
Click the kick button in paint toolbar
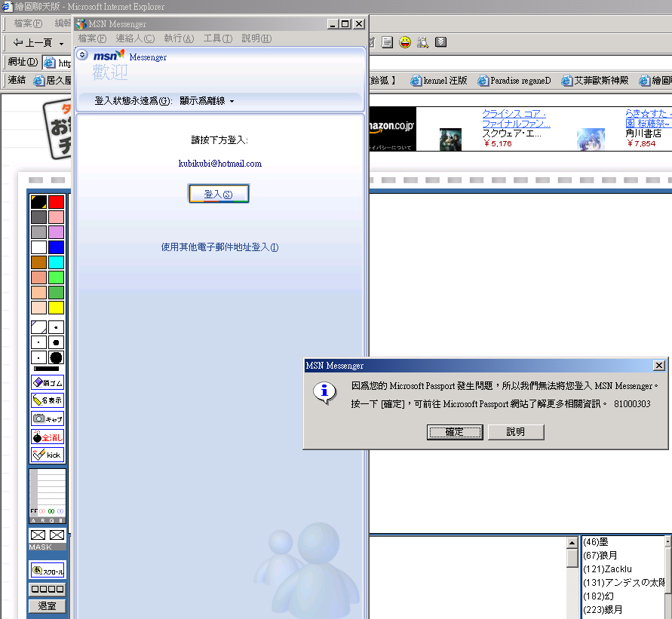coord(48,455)
